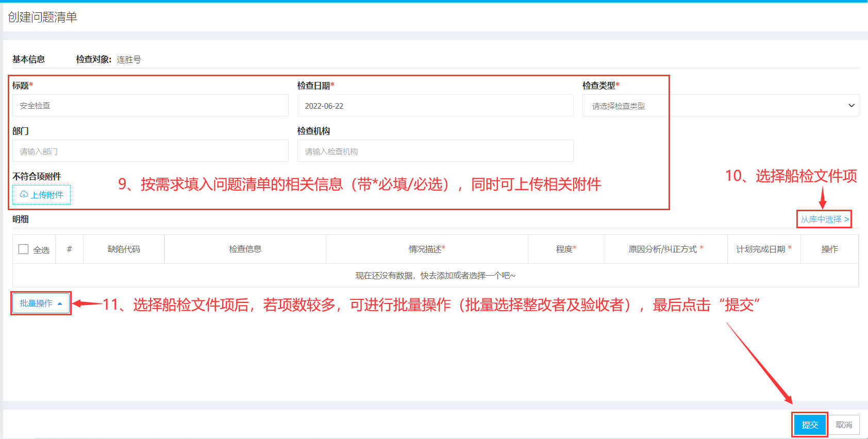Image resolution: width=868 pixels, height=439 pixels.
Task: Click the 请输入检查机构 input field
Action: (435, 151)
